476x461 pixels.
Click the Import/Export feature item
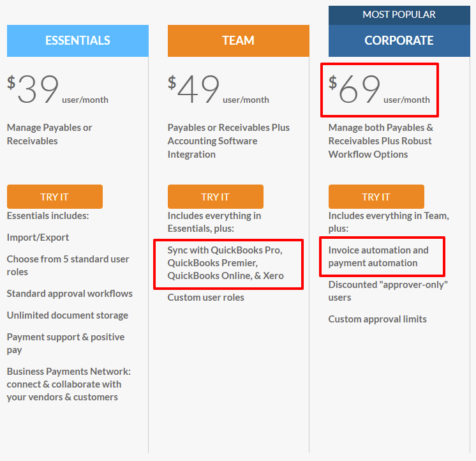pos(38,238)
